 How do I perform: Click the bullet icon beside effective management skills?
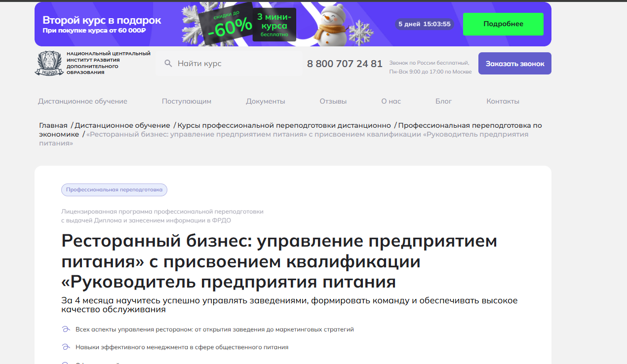66,347
